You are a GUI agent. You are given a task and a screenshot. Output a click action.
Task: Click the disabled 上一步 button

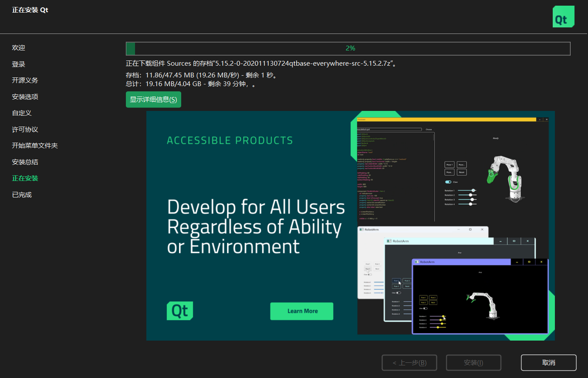point(409,363)
